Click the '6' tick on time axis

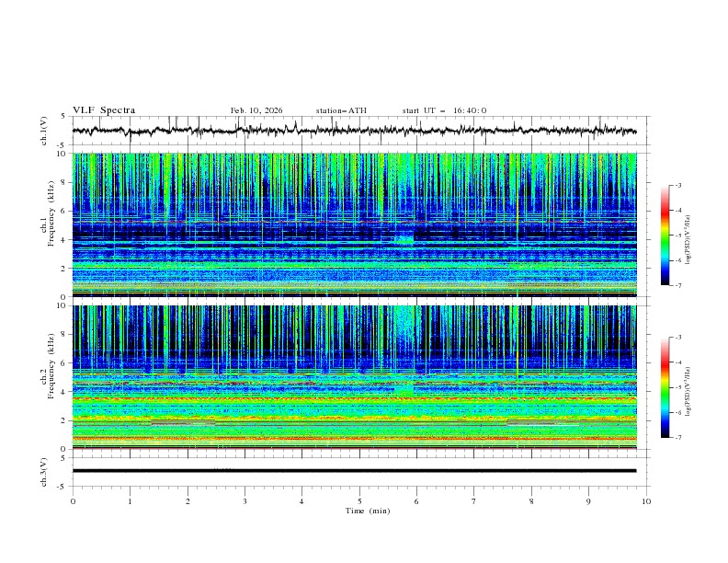(x=416, y=501)
